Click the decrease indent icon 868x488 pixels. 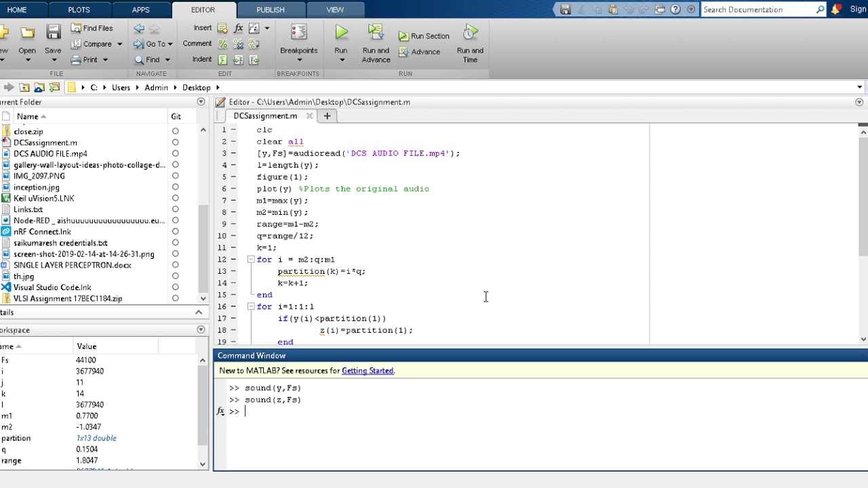tap(254, 60)
